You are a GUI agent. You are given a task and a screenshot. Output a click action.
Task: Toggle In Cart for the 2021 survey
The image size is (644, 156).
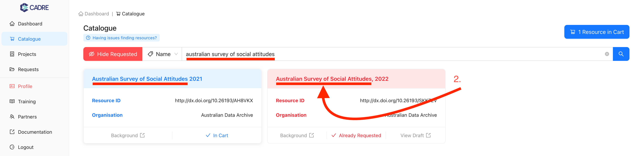coord(217,135)
